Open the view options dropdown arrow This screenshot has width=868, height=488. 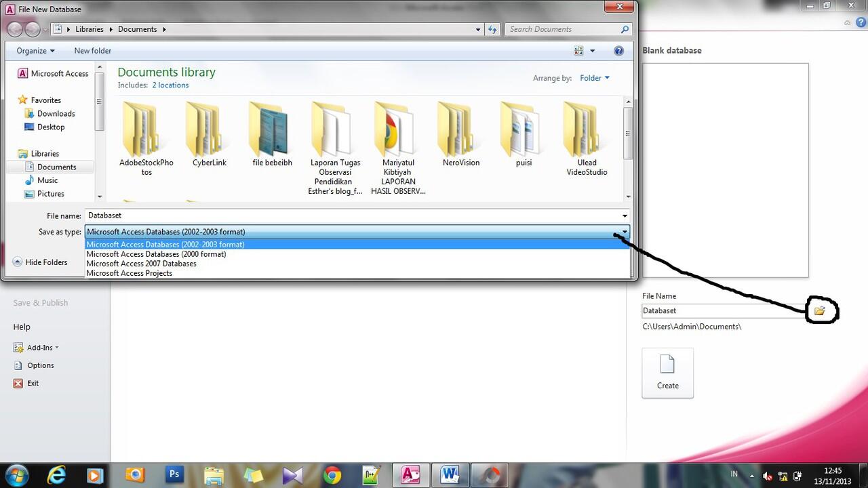593,51
